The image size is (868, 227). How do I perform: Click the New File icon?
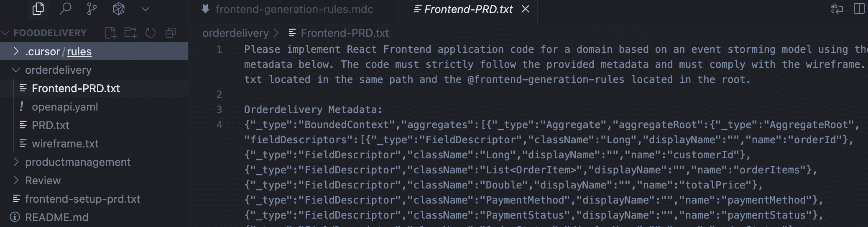(111, 33)
